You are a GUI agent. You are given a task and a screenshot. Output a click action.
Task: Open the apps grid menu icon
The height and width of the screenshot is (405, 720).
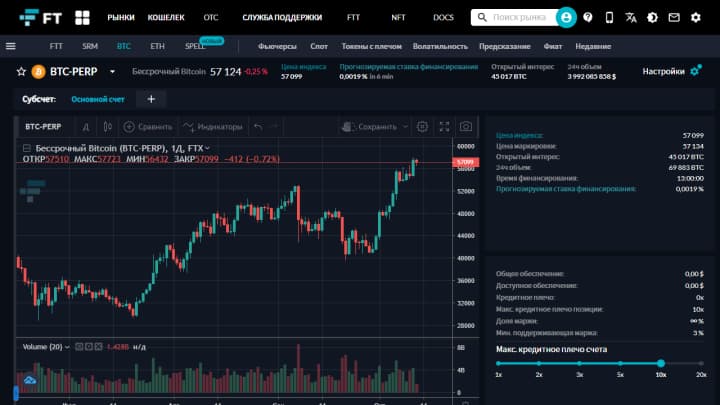82,17
